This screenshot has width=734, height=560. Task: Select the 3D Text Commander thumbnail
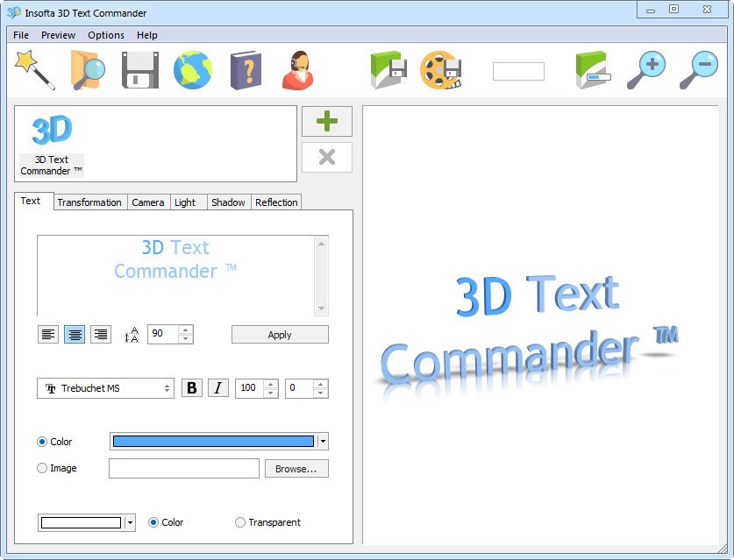click(x=52, y=145)
